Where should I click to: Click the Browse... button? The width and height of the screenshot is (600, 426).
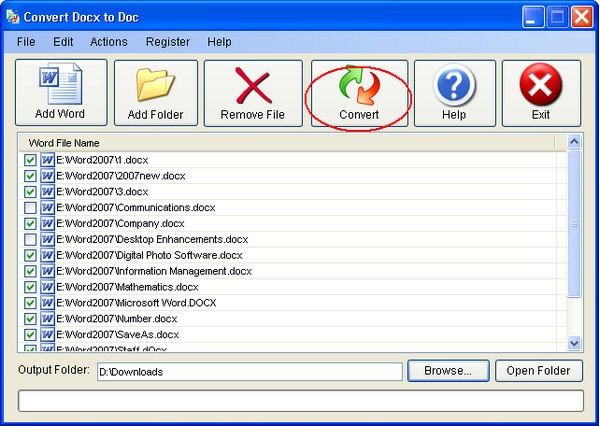pyautogui.click(x=447, y=371)
